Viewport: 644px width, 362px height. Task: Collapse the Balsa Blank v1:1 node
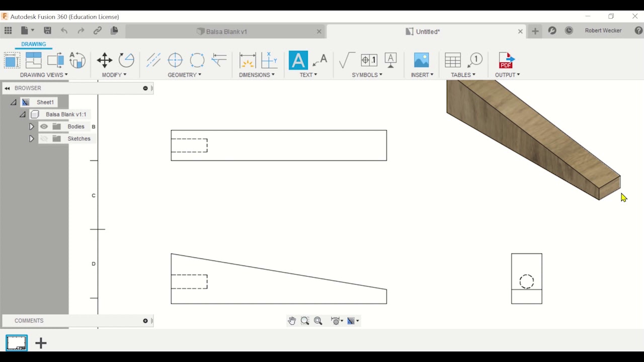point(23,114)
